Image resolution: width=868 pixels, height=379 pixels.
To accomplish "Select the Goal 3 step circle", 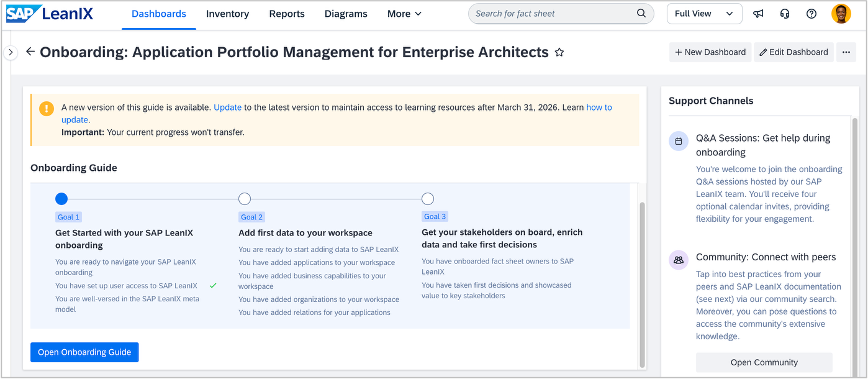I will click(x=428, y=199).
